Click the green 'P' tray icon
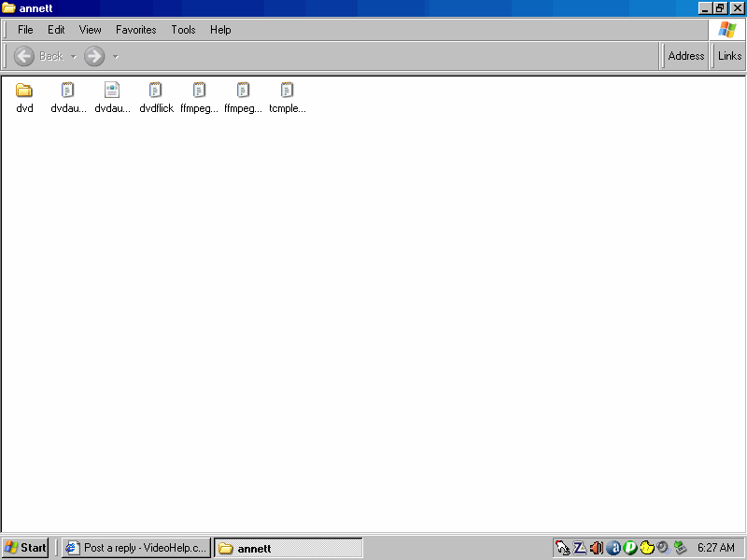This screenshot has width=747, height=560. [x=629, y=548]
